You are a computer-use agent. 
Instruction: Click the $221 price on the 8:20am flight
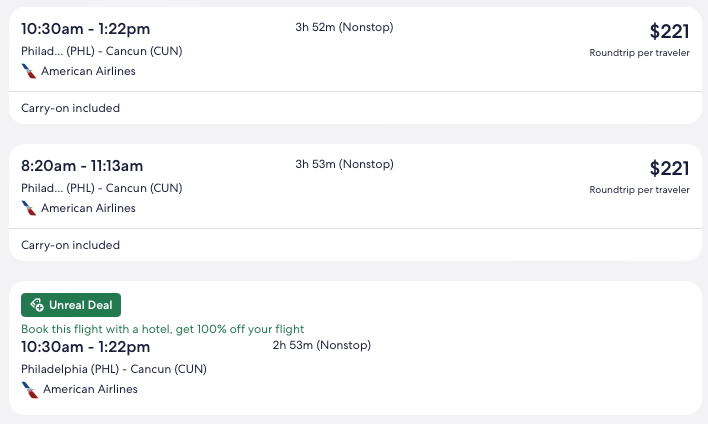(669, 168)
